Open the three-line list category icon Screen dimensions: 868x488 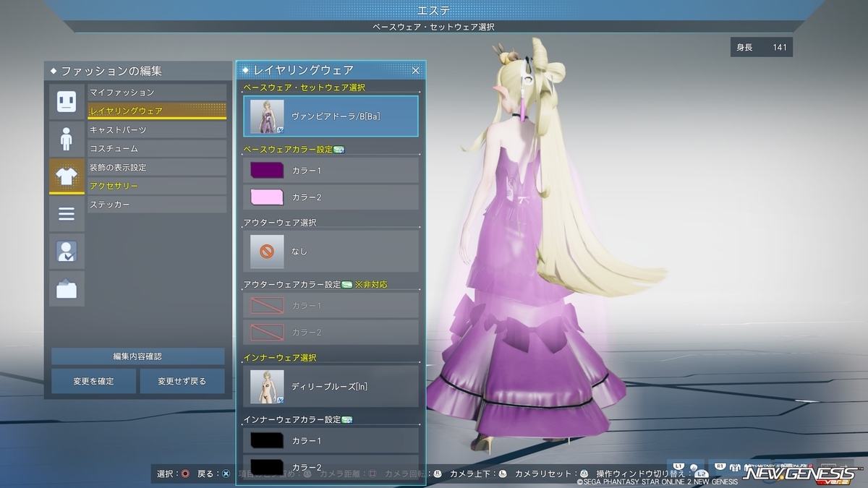pos(67,214)
